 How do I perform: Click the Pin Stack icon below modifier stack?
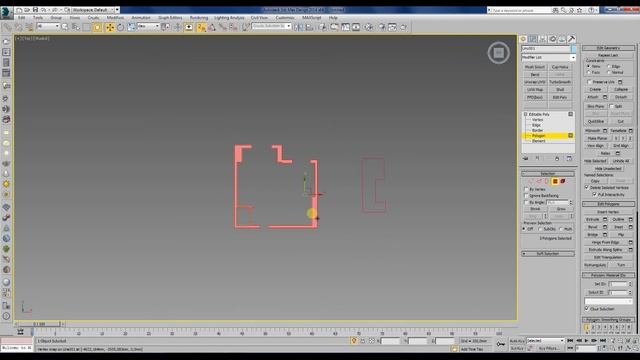click(x=526, y=158)
